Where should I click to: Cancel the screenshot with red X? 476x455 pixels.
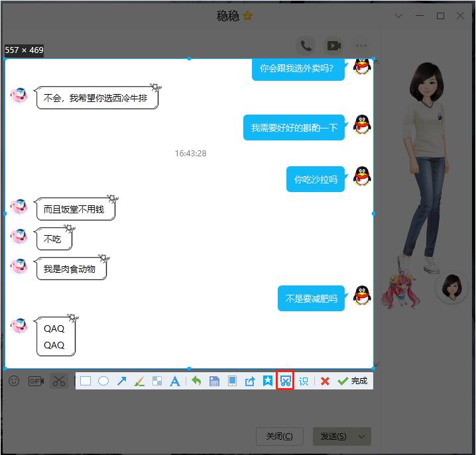[325, 381]
